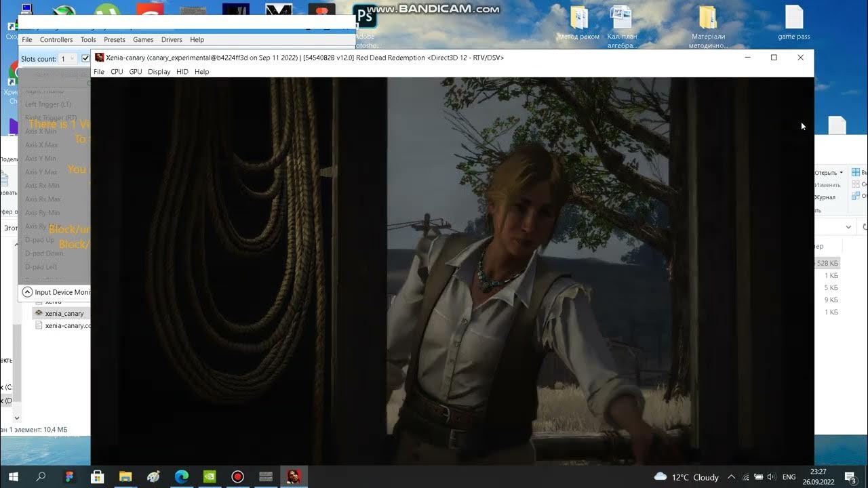Image resolution: width=868 pixels, height=488 pixels.
Task: Click 'Журнал' in Explorer ribbon
Action: 826,197
